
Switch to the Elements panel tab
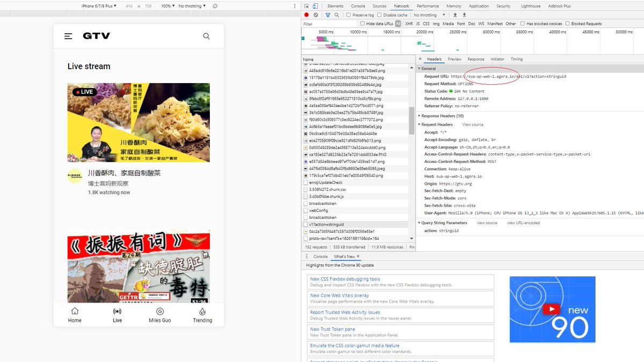(335, 6)
